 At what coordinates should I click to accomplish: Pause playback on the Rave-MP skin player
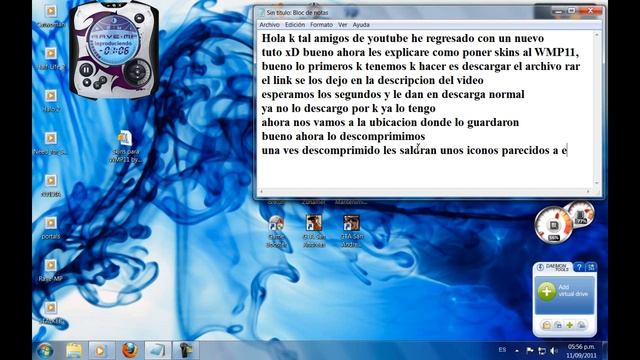[86, 70]
